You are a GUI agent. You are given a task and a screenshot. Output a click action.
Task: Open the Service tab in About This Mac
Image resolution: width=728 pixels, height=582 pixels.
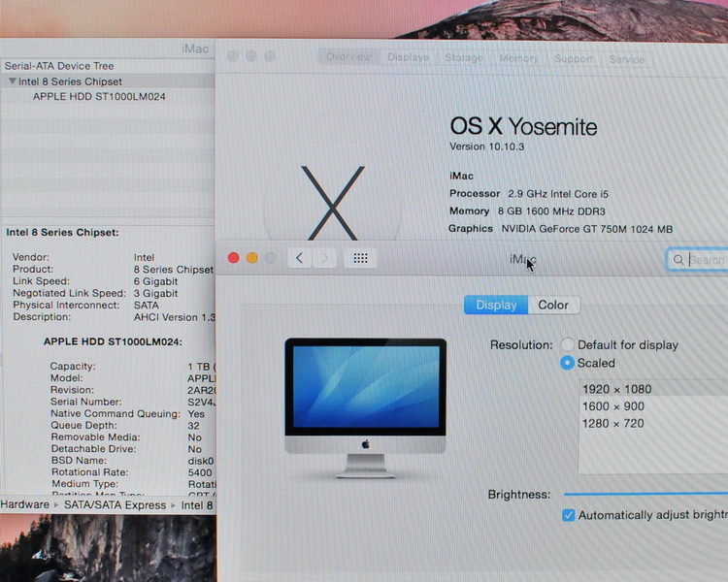pyautogui.click(x=627, y=59)
